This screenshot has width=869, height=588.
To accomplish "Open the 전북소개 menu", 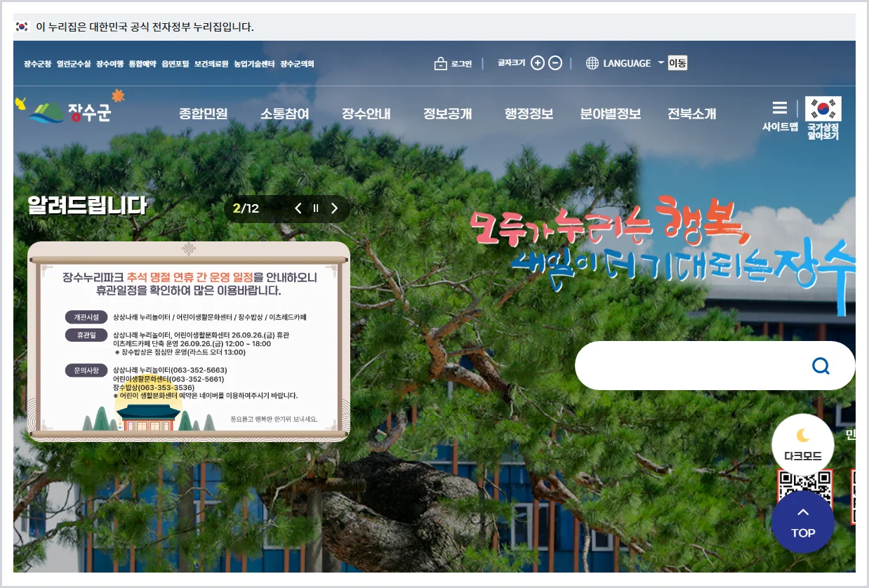I will pos(692,114).
